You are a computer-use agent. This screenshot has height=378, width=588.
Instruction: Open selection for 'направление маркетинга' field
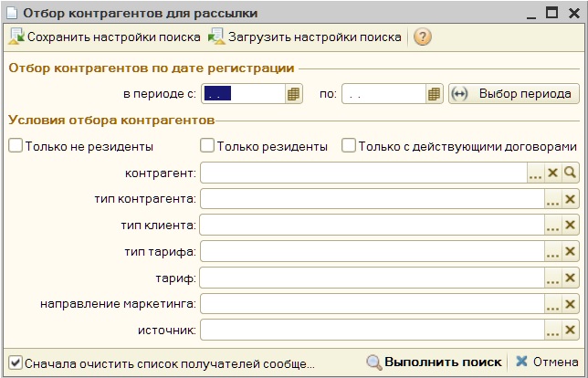click(x=552, y=304)
